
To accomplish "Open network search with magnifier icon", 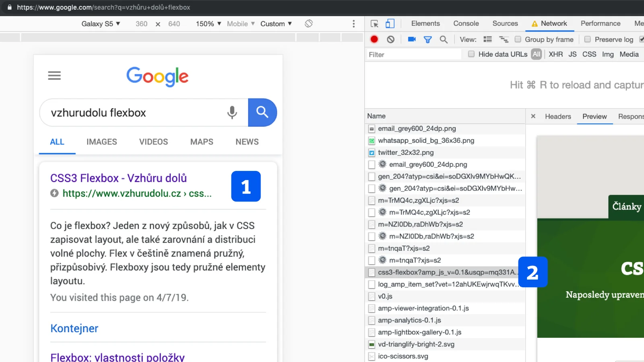I will coord(444,39).
